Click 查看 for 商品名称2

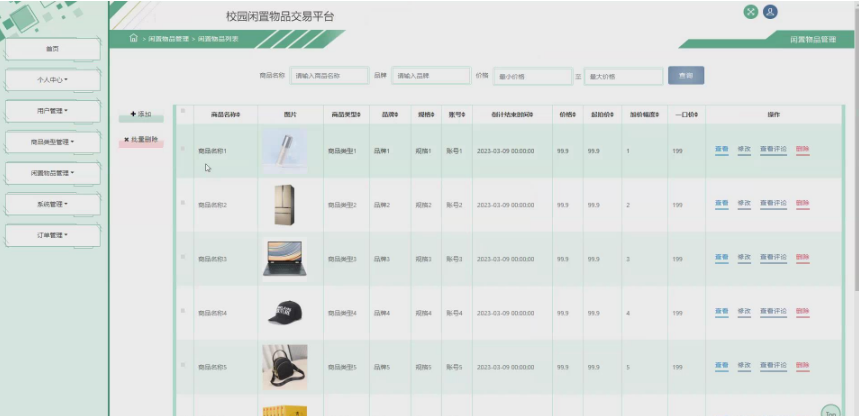point(721,203)
